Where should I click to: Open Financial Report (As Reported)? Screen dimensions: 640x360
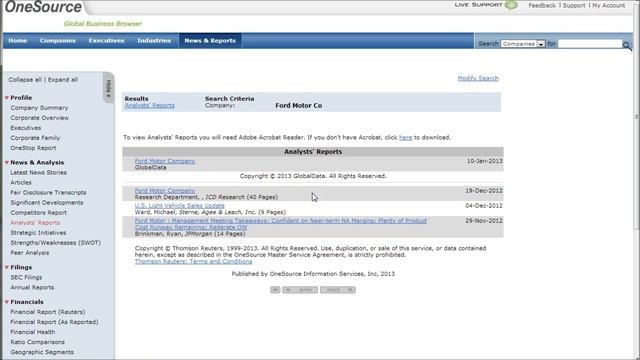click(x=54, y=322)
